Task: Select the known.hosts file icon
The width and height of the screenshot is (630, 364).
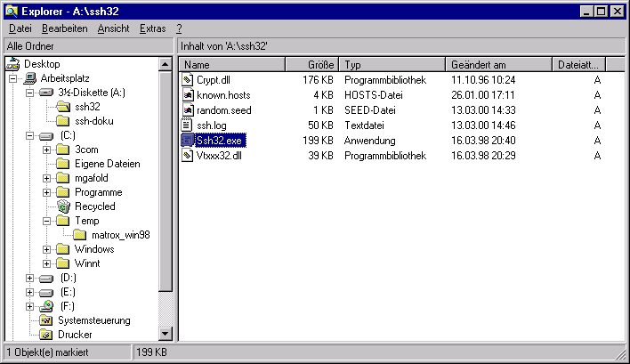Action: click(x=188, y=95)
